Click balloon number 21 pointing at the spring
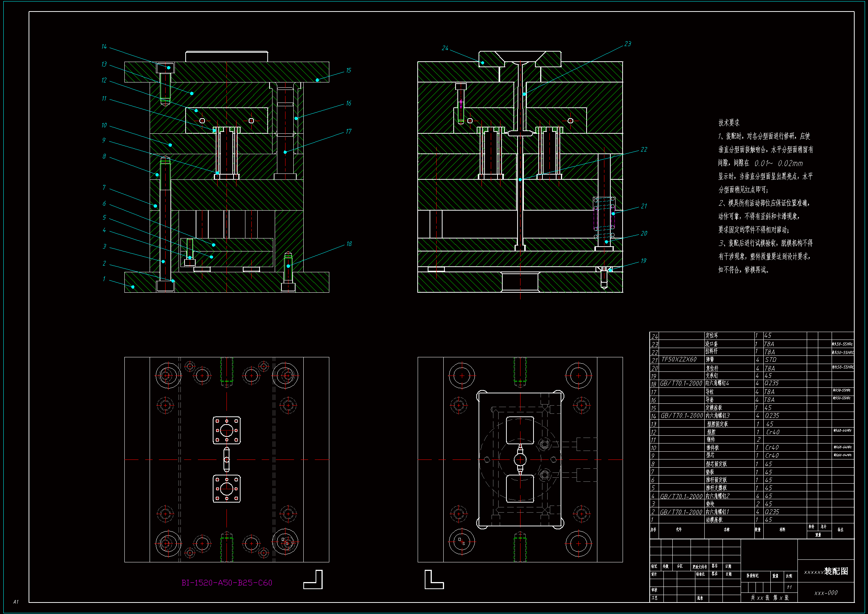 pyautogui.click(x=644, y=206)
